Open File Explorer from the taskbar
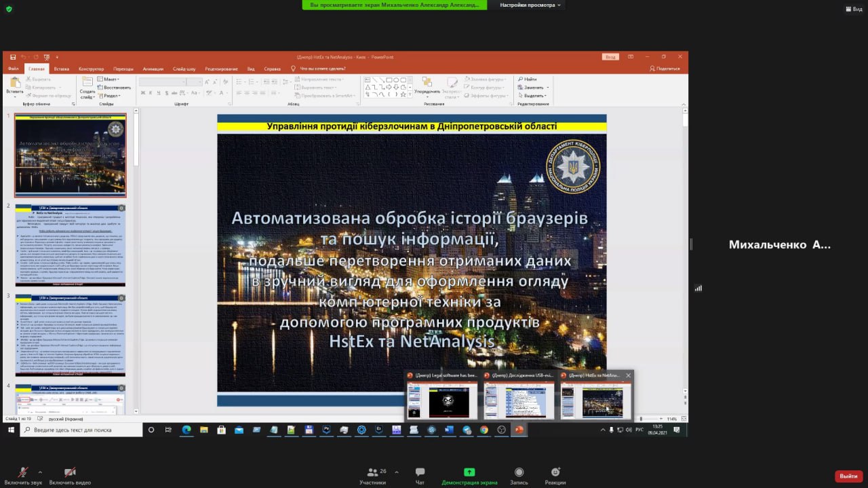The height and width of the screenshot is (488, 868). [x=203, y=430]
